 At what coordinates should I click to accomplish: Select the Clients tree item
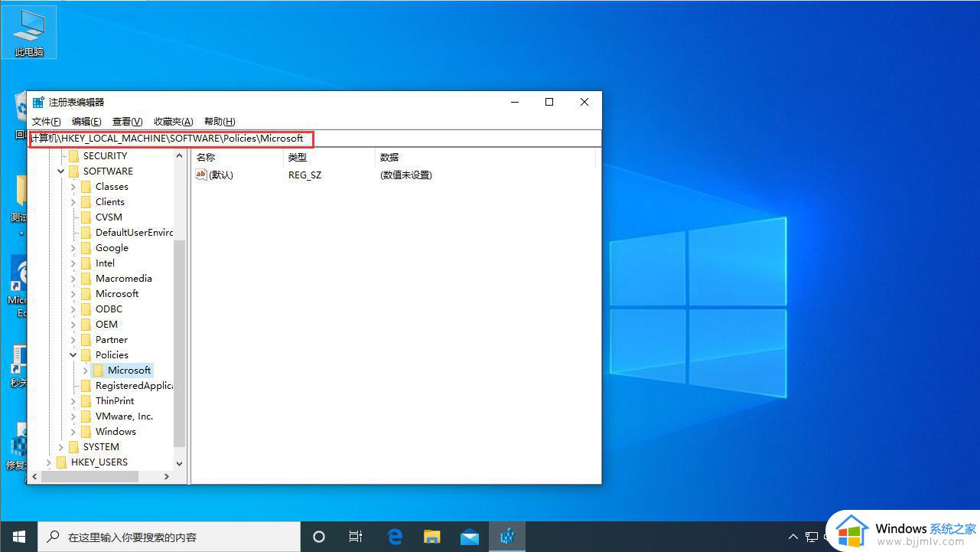(110, 202)
